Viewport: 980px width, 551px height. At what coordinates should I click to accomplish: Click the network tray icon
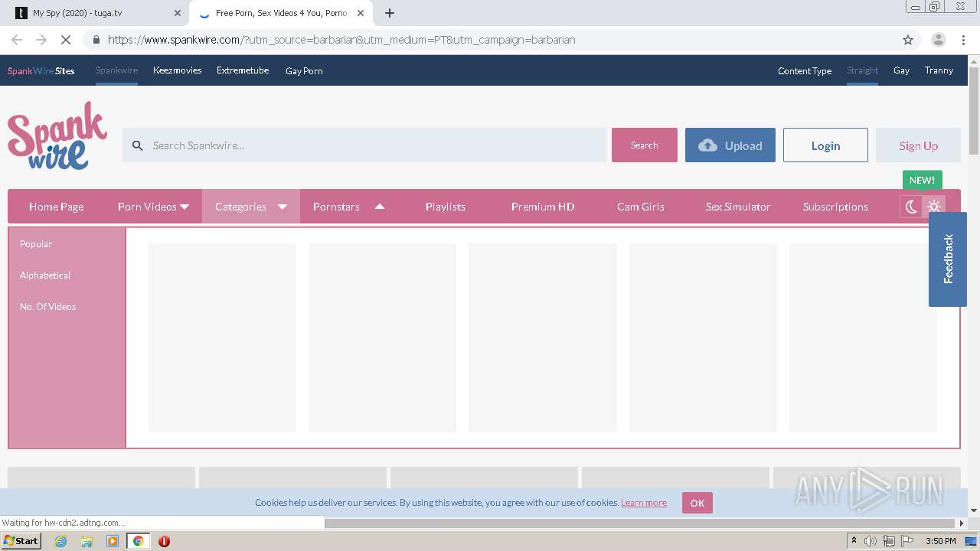coord(889,541)
